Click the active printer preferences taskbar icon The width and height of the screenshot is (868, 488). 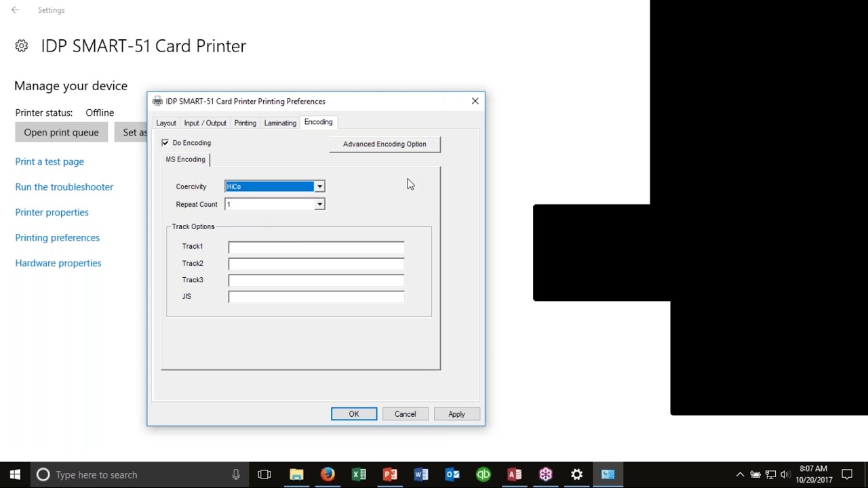pyautogui.click(x=608, y=474)
